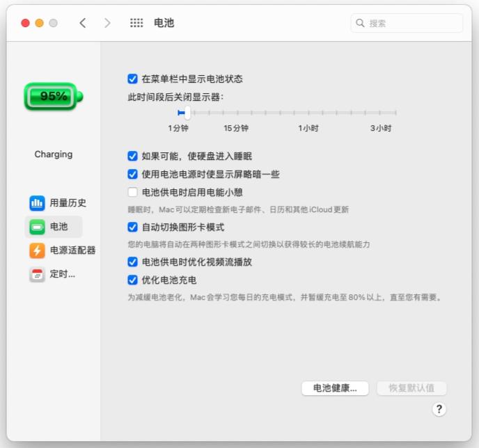Viewport: 479px width, 448px height.
Task: Click the 此时间段后关闭显示器 label
Action: point(175,97)
